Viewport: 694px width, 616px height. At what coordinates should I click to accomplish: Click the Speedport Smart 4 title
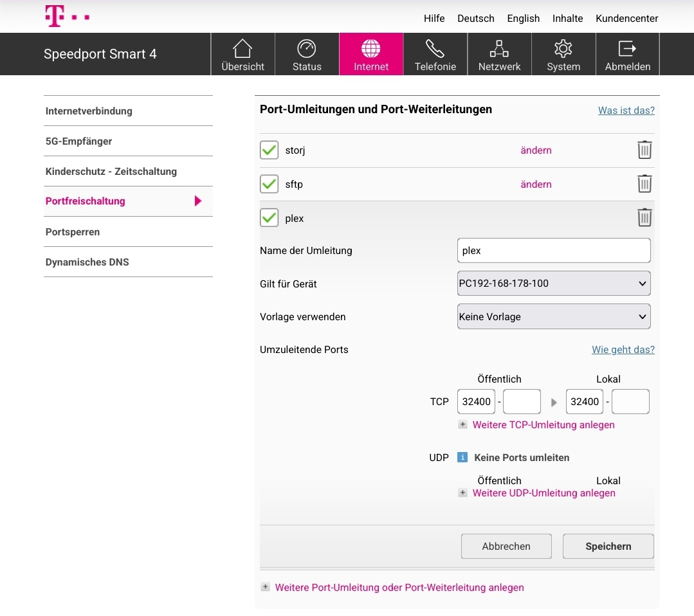tap(100, 54)
